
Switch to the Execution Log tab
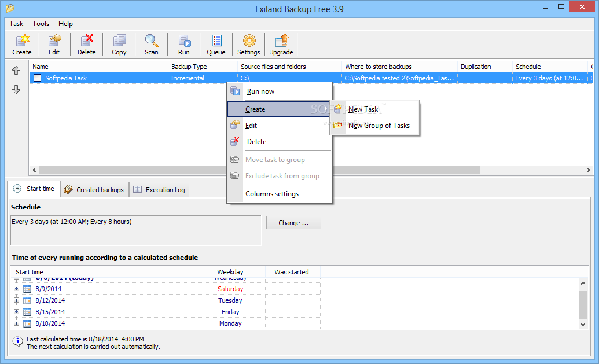[159, 189]
